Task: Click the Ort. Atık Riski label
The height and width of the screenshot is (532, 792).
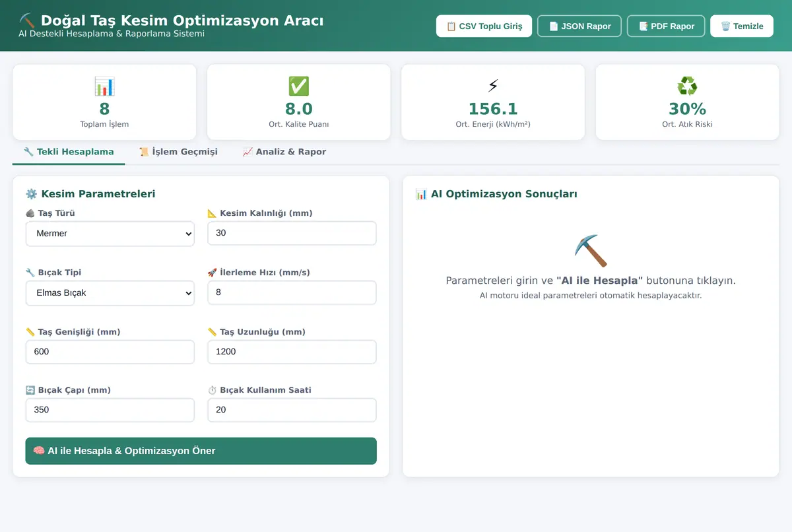Action: [x=687, y=124]
